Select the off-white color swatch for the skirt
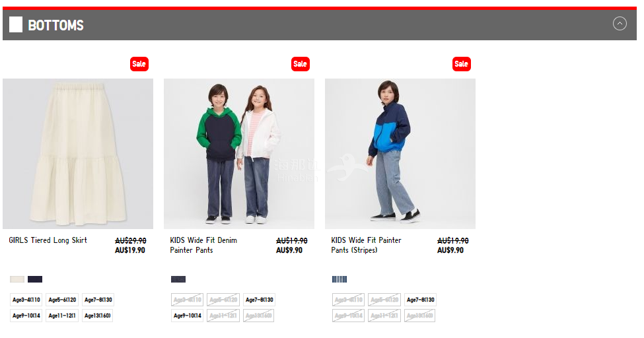Image resolution: width=644 pixels, height=338 pixels. (17, 279)
